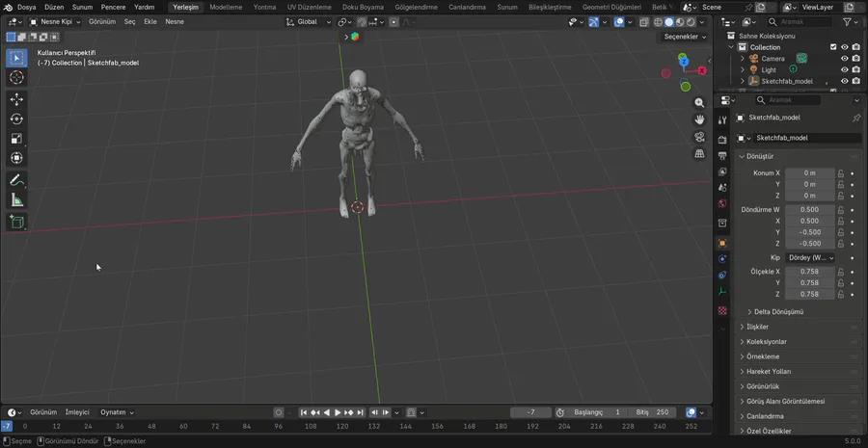Click the pan view hand icon
The image size is (868, 448).
(x=700, y=119)
